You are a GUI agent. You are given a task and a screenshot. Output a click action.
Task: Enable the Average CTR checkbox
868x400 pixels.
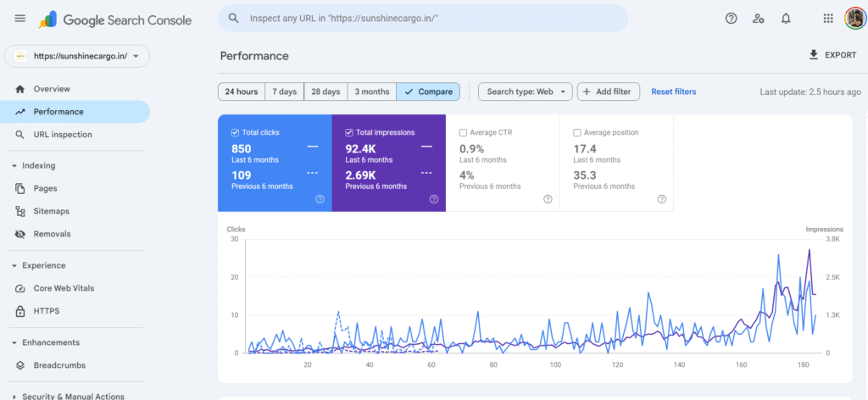tap(463, 132)
